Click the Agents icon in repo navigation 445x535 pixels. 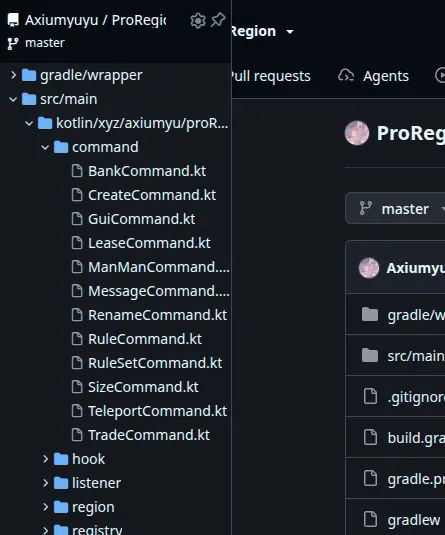346,76
